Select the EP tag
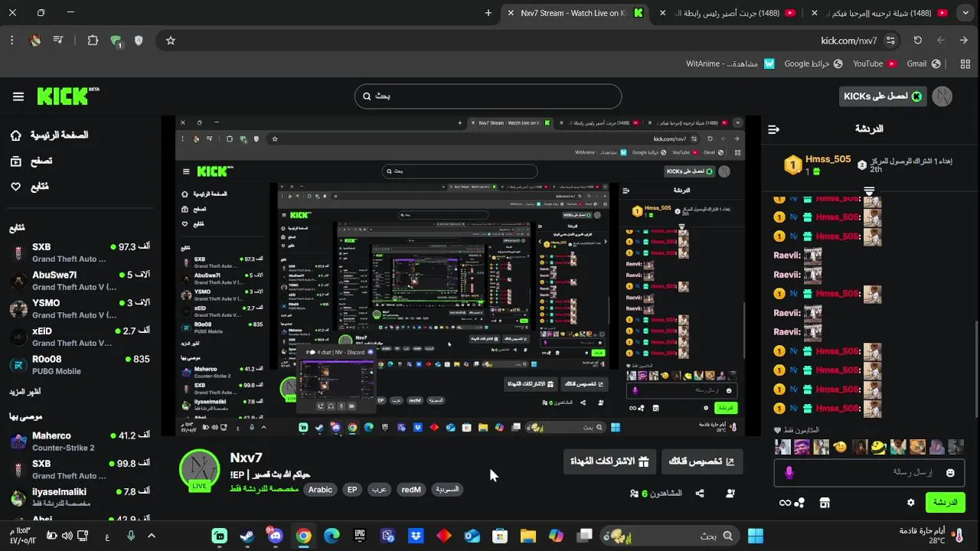This screenshot has height=551, width=980. [x=352, y=490]
